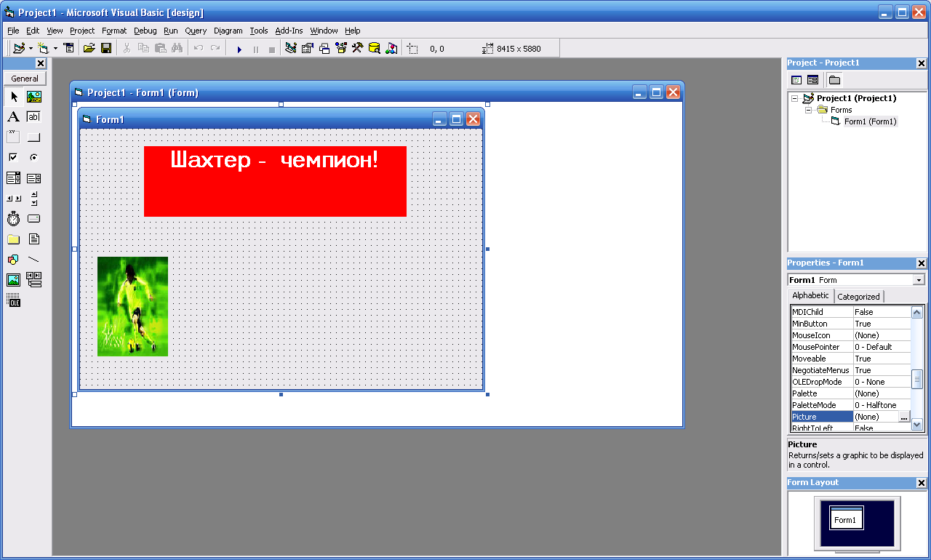Select the TextBox control in toolbox
The width and height of the screenshot is (931, 560).
click(x=34, y=117)
